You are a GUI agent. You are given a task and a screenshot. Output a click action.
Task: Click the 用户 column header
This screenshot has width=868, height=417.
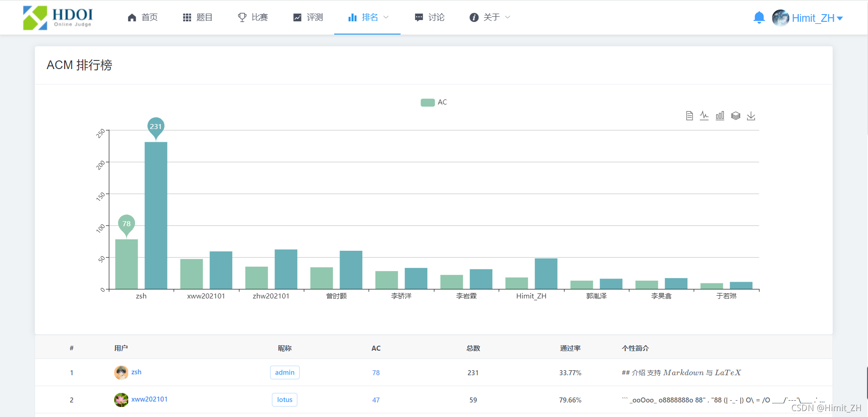tap(121, 348)
